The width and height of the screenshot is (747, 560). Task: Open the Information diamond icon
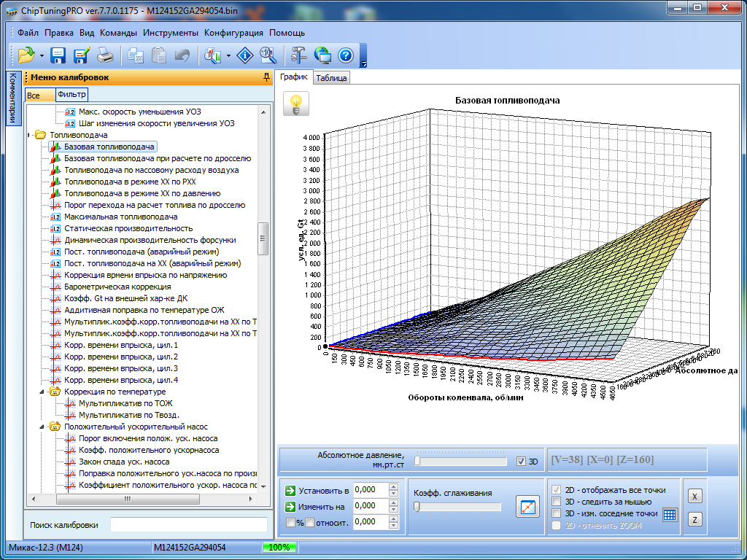point(246,55)
